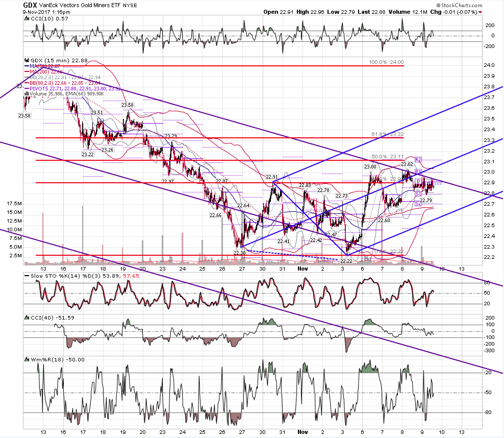Select the P pivot point marker
Image resolution: width=504 pixels, height=438 pixels.
click(x=418, y=182)
